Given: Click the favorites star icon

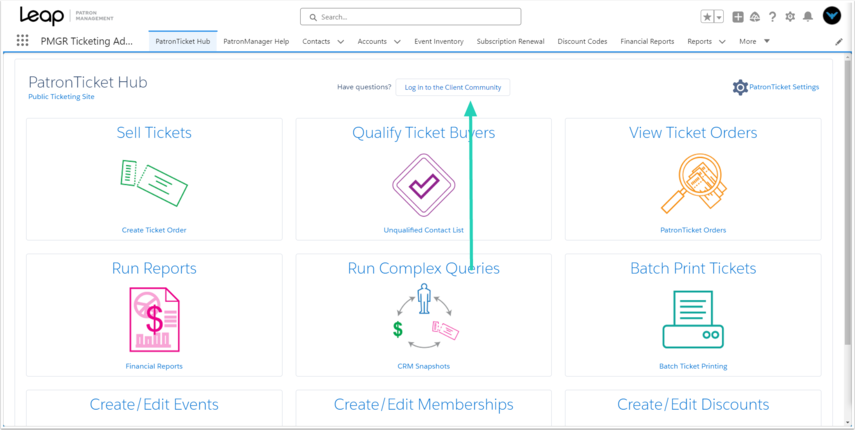Looking at the screenshot, I should pyautogui.click(x=707, y=17).
